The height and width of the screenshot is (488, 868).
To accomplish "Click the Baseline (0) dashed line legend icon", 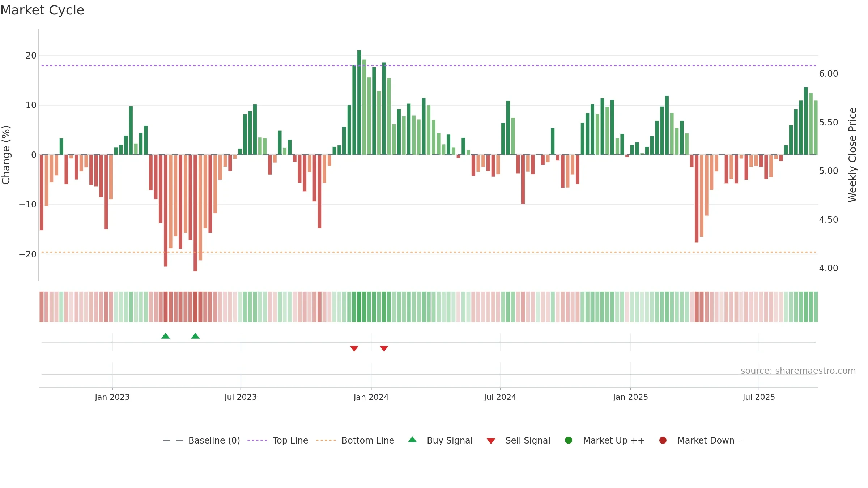I will [x=173, y=440].
